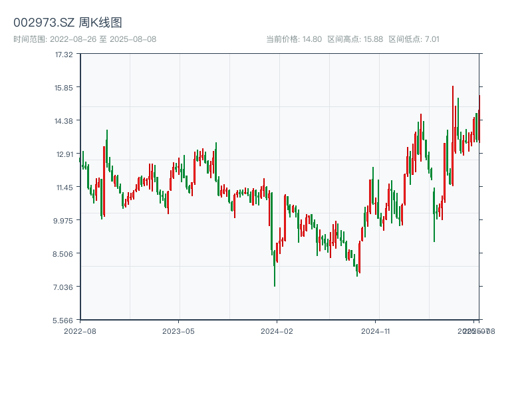Click the 当前价格 14.80 label
Viewport: 532px width, 399px height.
pos(294,39)
